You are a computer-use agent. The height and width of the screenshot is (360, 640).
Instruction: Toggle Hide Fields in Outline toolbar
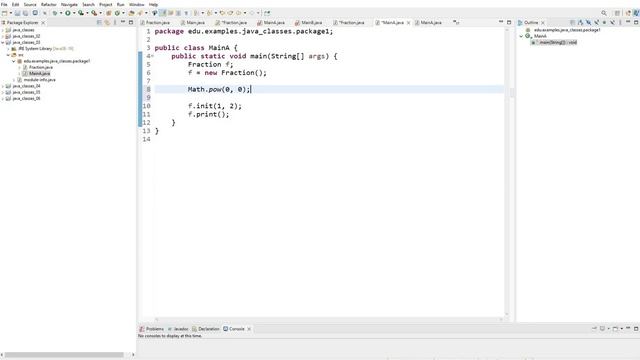coord(589,22)
